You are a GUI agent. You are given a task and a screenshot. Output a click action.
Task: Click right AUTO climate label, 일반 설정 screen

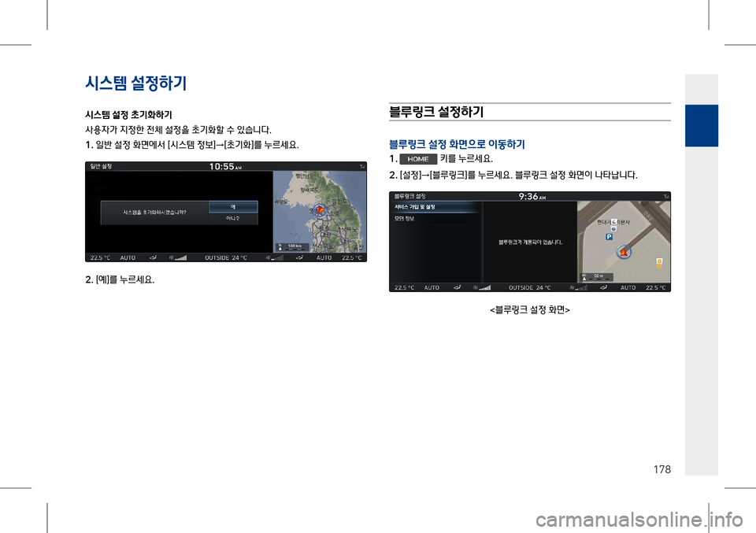pos(324,257)
